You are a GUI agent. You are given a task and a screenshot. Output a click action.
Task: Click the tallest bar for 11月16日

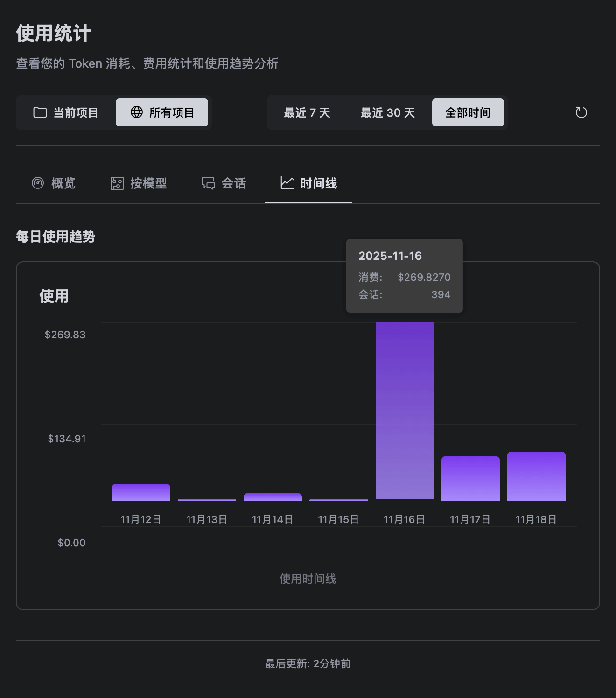coord(405,411)
